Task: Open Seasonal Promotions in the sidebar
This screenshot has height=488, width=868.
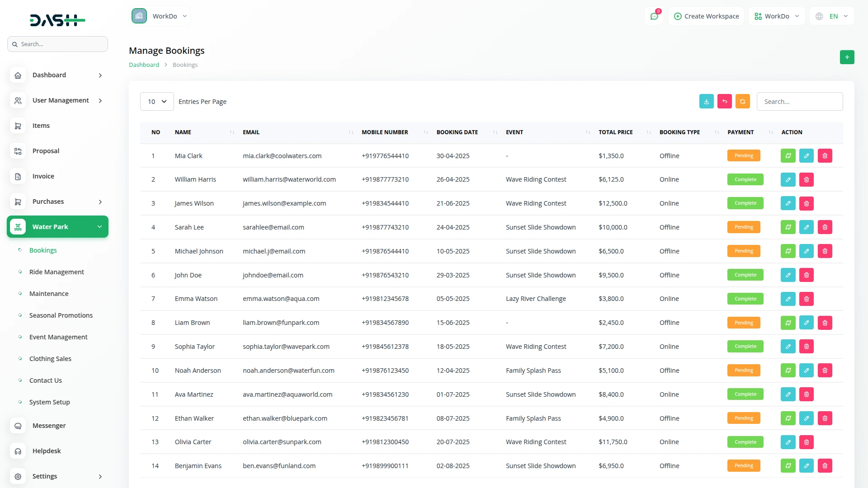Action: pyautogui.click(x=61, y=315)
